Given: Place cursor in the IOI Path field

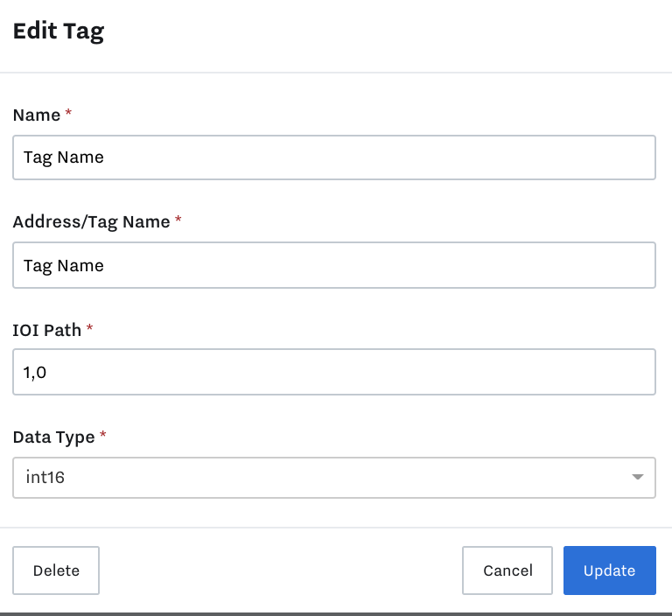Looking at the screenshot, I should [334, 372].
